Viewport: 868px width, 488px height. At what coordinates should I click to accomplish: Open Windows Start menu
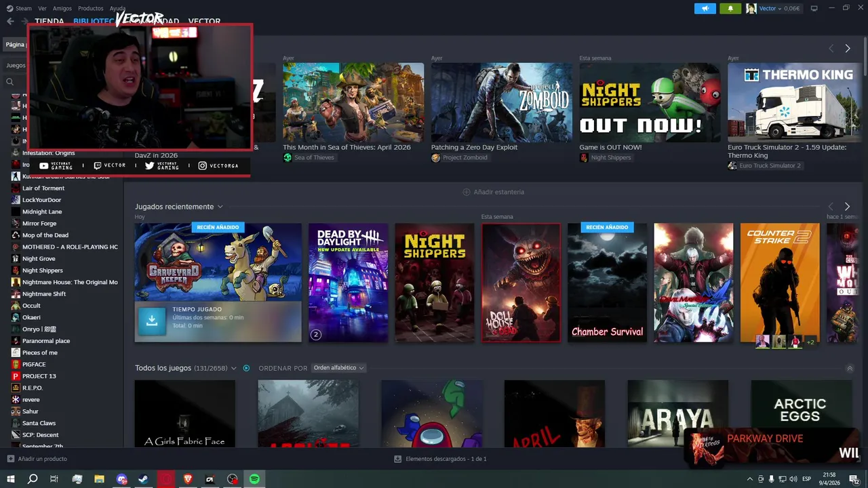point(11,479)
